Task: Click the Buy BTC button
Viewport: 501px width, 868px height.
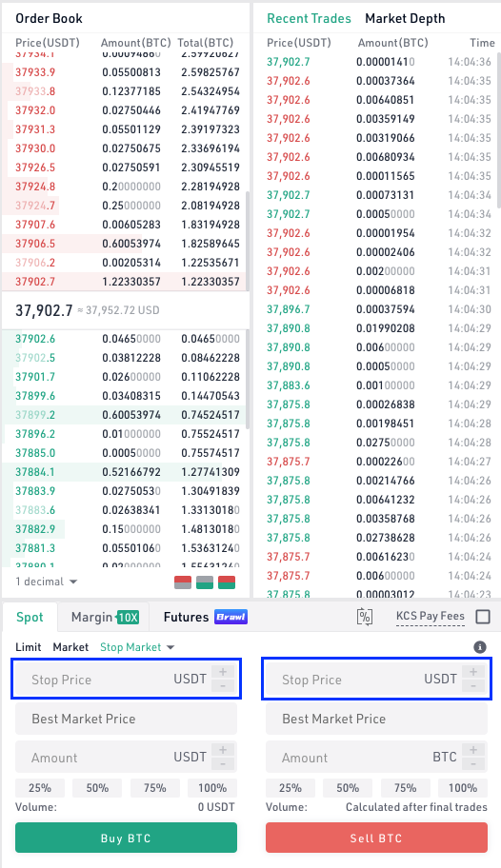Action: click(x=126, y=838)
